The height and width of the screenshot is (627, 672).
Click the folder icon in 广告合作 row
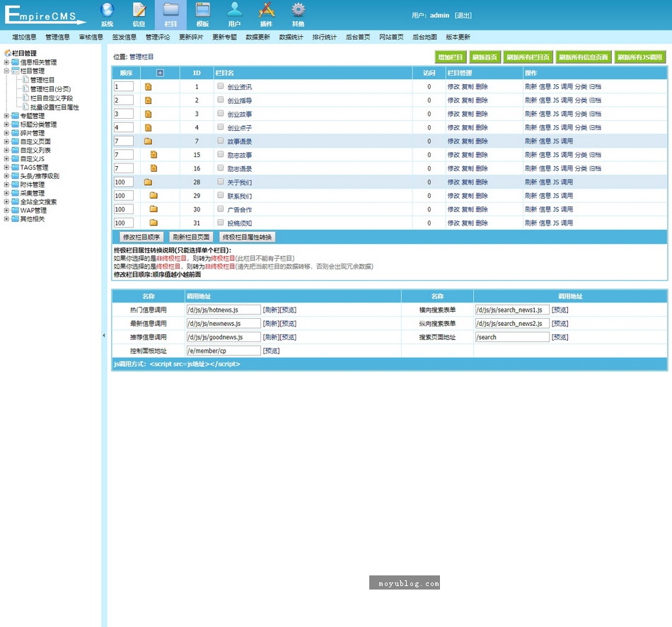pyautogui.click(x=153, y=209)
